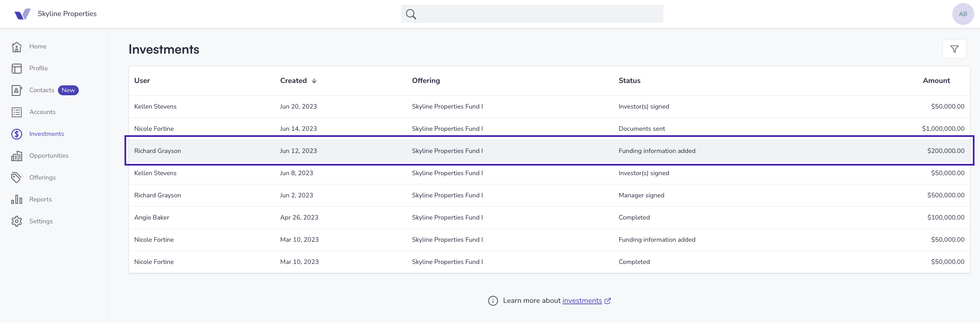This screenshot has width=980, height=323.
Task: Select Richard Grayson in the Jun 2 row
Action: [x=158, y=195]
